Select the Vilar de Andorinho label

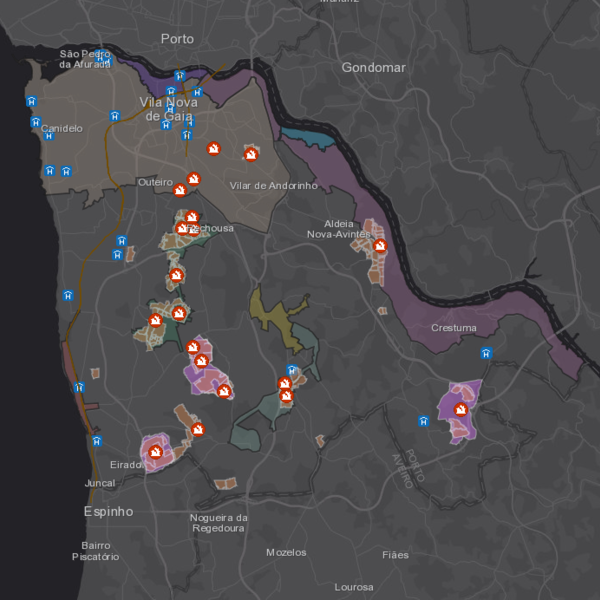274,186
